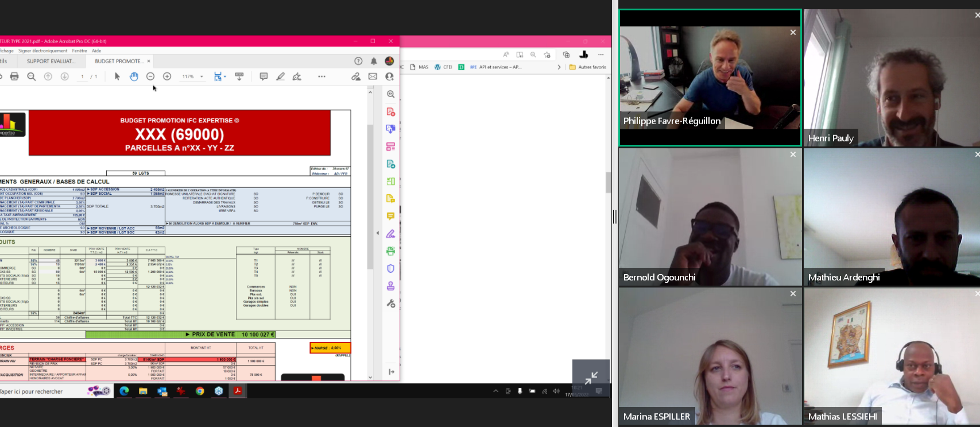Open More Tools wrench icon
The image size is (980, 427).
point(391,303)
